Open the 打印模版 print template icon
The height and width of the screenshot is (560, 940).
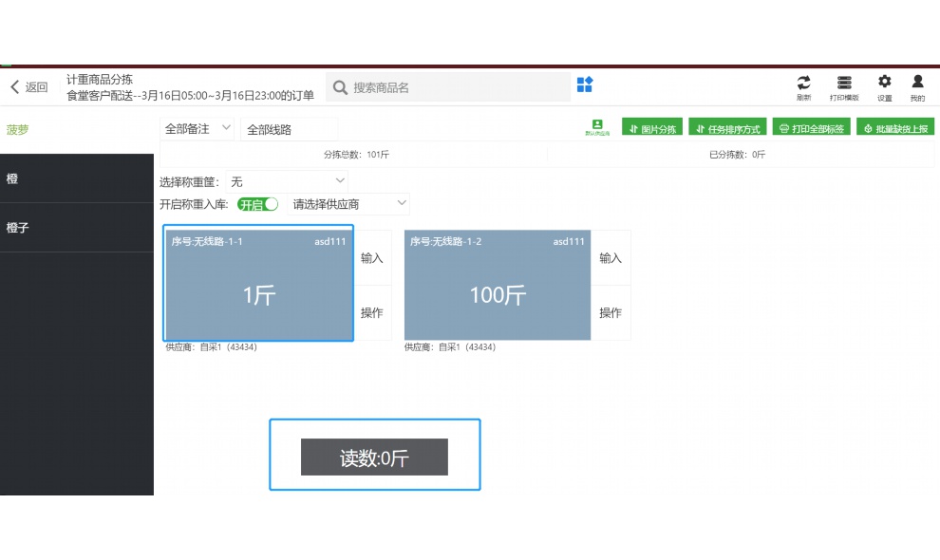point(844,85)
